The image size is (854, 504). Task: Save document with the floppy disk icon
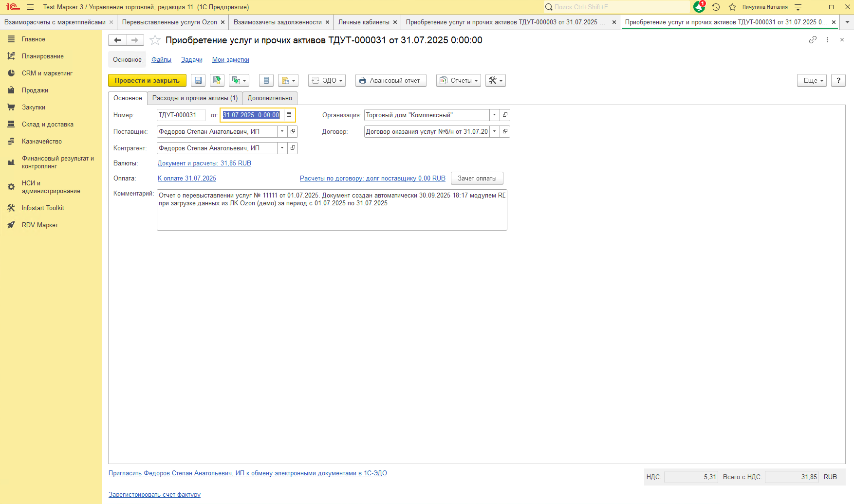tap(198, 81)
